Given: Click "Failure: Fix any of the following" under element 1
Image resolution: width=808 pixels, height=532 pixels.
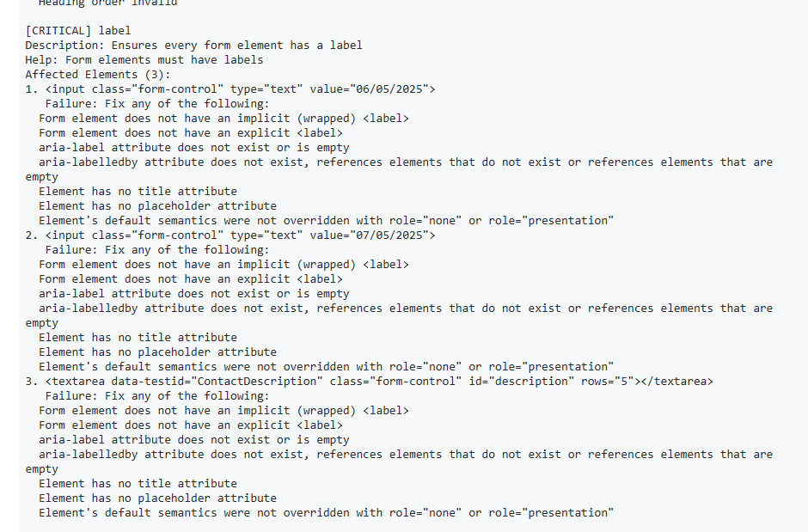Looking at the screenshot, I should tap(157, 103).
